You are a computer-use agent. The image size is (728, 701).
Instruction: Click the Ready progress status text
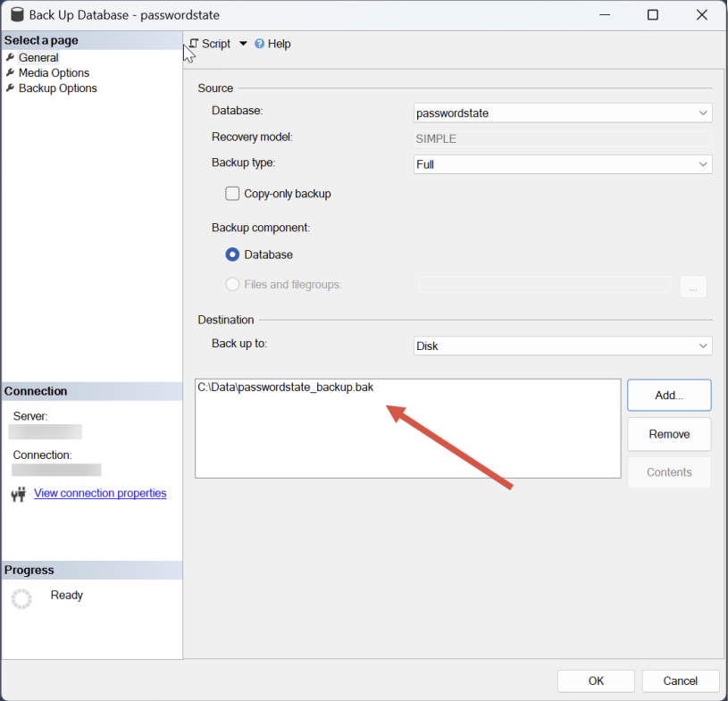(x=67, y=595)
